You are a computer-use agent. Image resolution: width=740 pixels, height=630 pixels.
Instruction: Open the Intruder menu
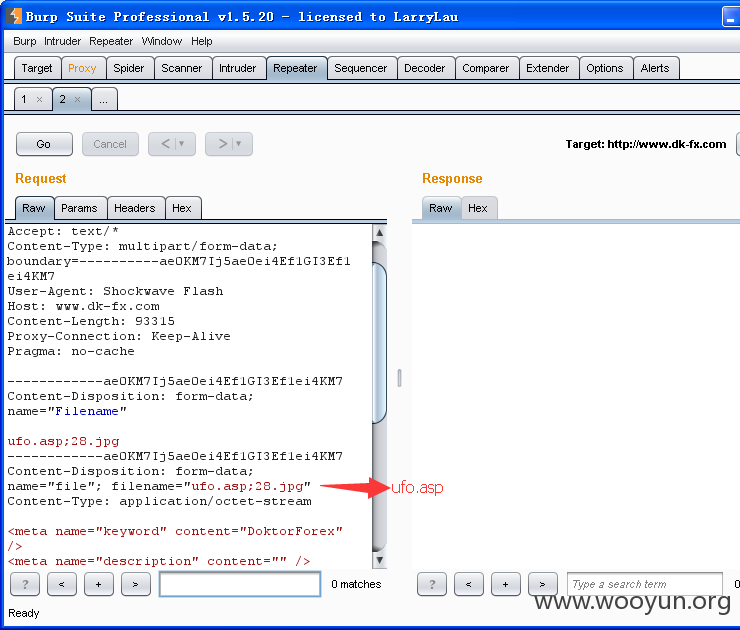(62, 42)
